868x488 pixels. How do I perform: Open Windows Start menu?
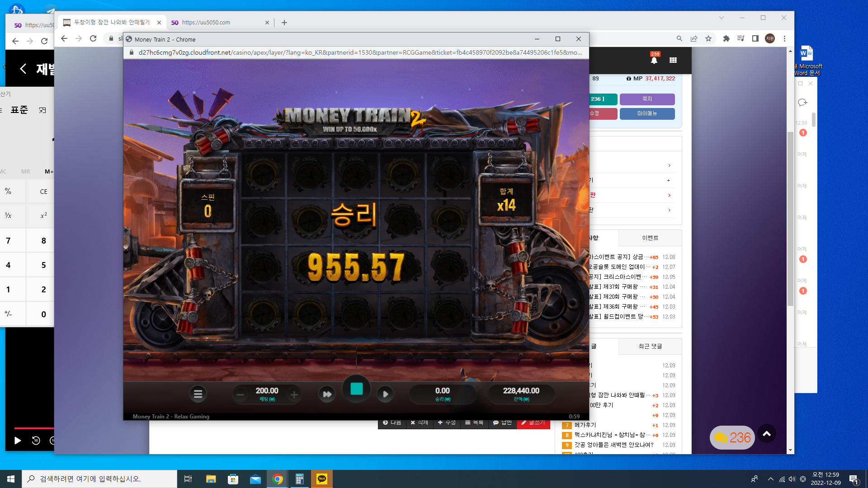tap(11, 479)
